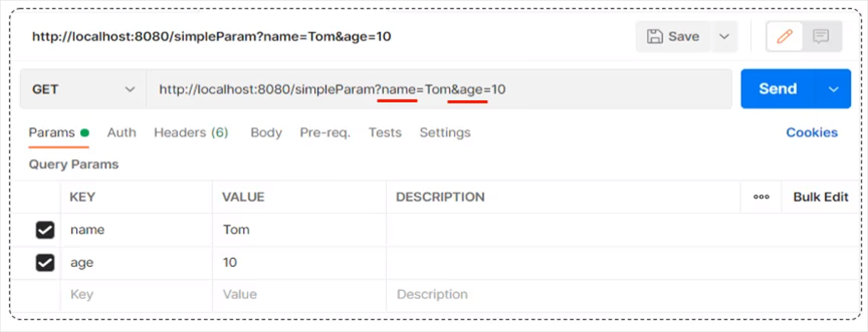
Task: Open the Body tab
Action: [x=266, y=132]
